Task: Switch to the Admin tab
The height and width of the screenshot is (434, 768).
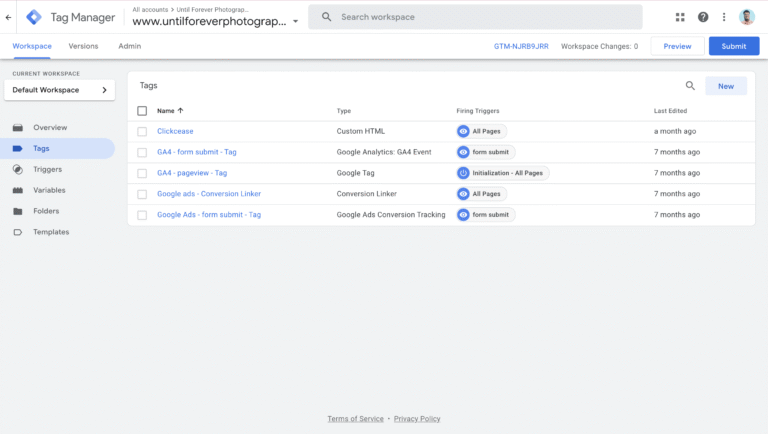Action: click(129, 46)
